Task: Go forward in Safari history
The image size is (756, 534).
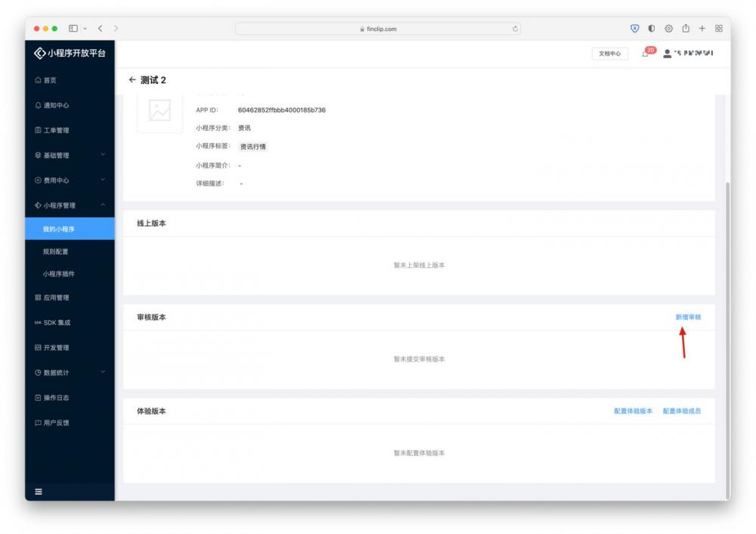Action: (x=116, y=29)
